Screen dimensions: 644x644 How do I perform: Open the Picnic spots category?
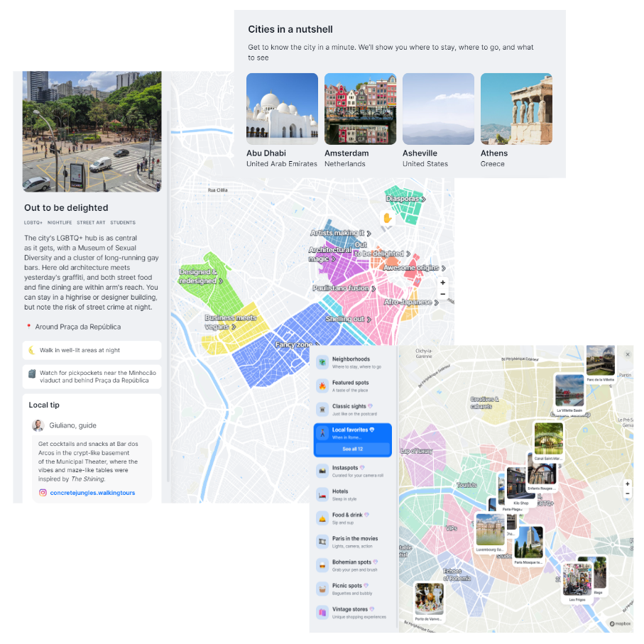tap(352, 589)
